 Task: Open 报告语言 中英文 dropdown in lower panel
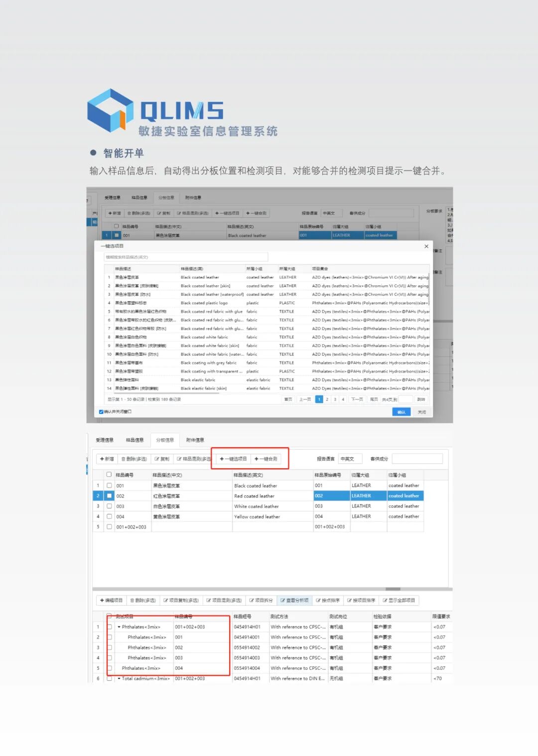pyautogui.click(x=350, y=459)
